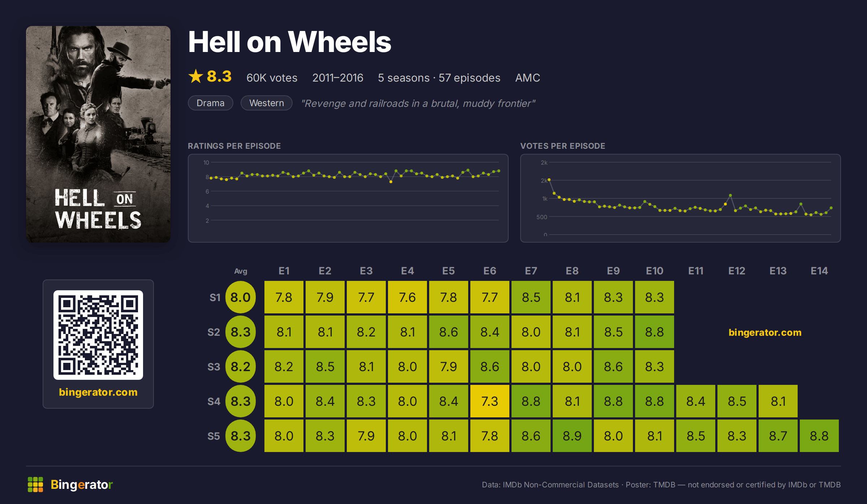The image size is (867, 504).
Task: Select the E14 column header
Action: (x=819, y=271)
